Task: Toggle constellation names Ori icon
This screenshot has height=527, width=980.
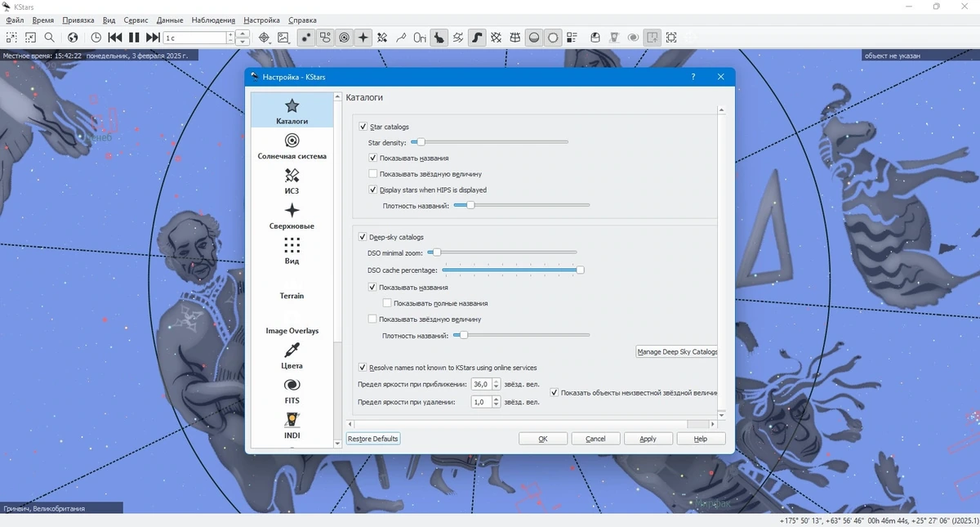Action: tap(420, 37)
